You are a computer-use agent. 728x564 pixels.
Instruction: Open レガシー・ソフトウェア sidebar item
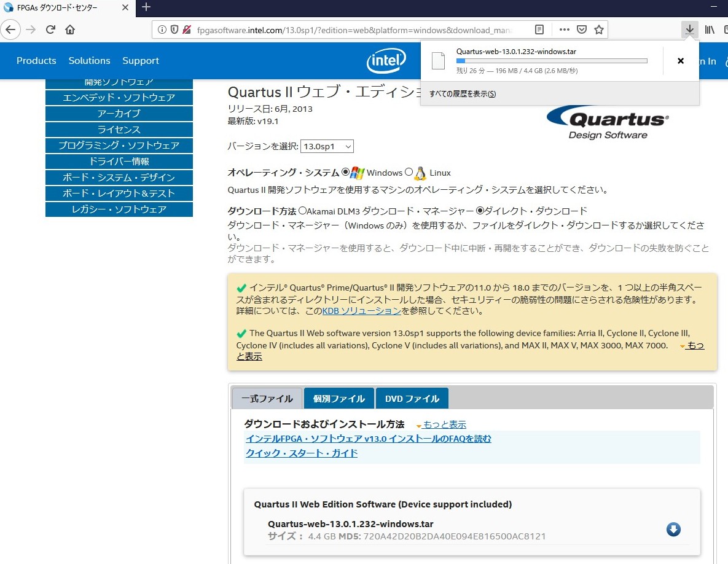[x=119, y=210]
